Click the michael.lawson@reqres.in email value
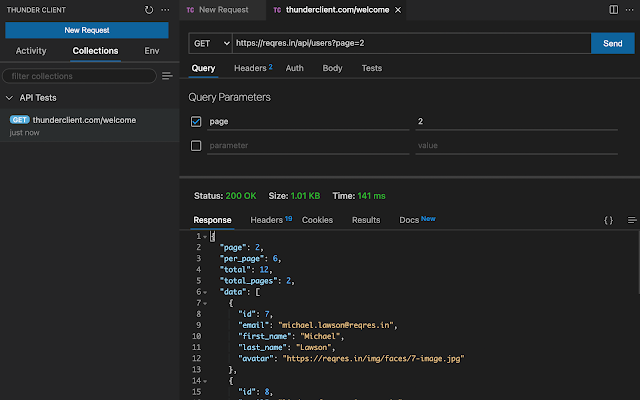This screenshot has width=640, height=400. click(x=336, y=325)
